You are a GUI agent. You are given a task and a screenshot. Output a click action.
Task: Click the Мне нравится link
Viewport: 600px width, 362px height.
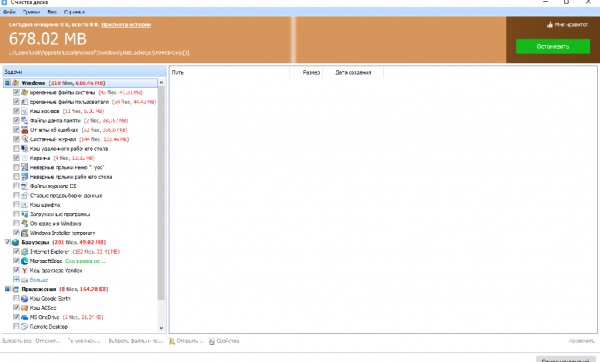[x=571, y=25]
